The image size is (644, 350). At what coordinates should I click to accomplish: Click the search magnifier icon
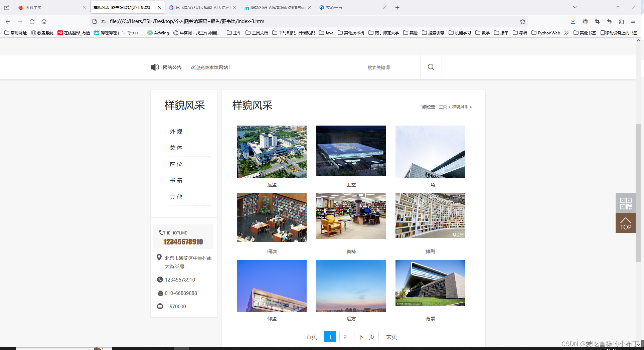[431, 67]
